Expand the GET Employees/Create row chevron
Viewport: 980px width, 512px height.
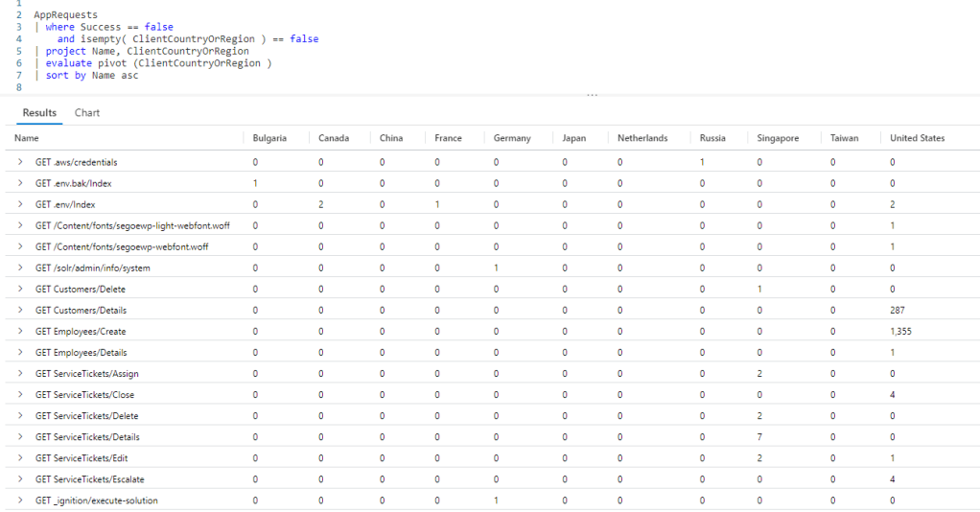[20, 331]
